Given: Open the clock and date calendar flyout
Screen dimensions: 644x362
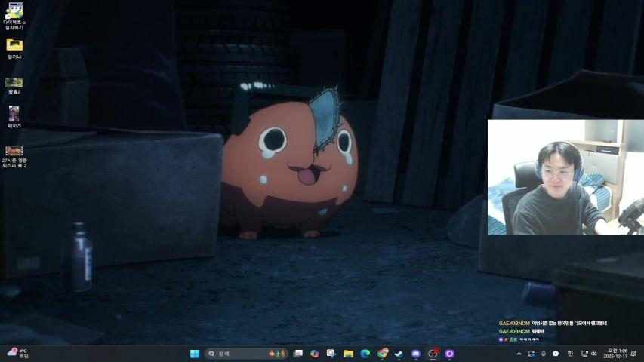Looking at the screenshot, I should pyautogui.click(x=617, y=354).
